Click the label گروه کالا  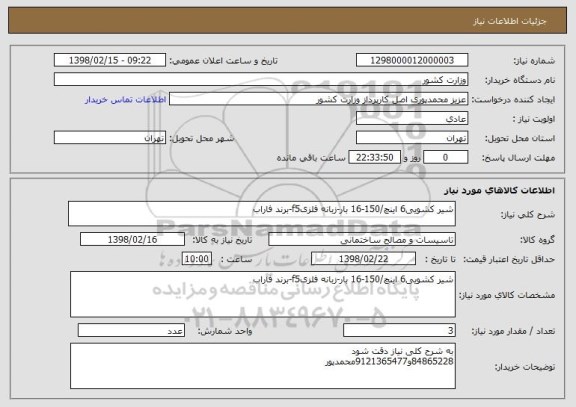[x=537, y=240]
